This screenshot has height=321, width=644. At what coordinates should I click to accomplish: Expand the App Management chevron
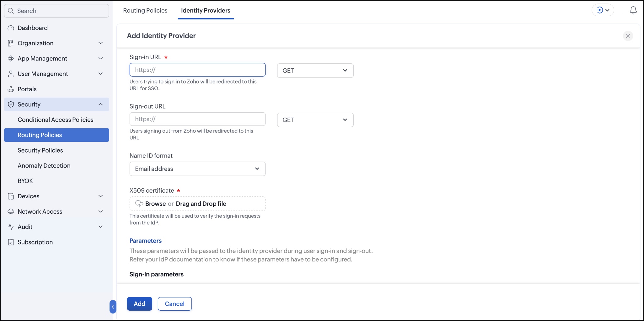(101, 58)
